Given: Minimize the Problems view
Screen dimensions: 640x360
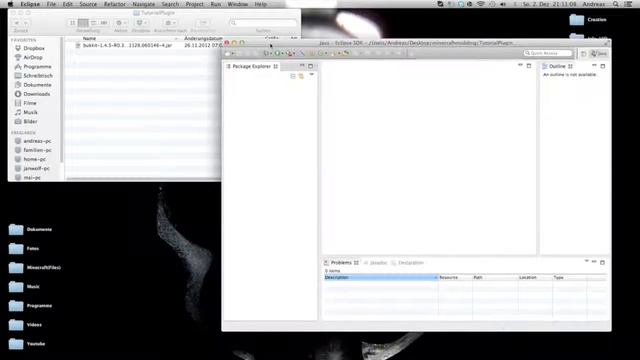Looking at the screenshot, I should [x=594, y=261].
